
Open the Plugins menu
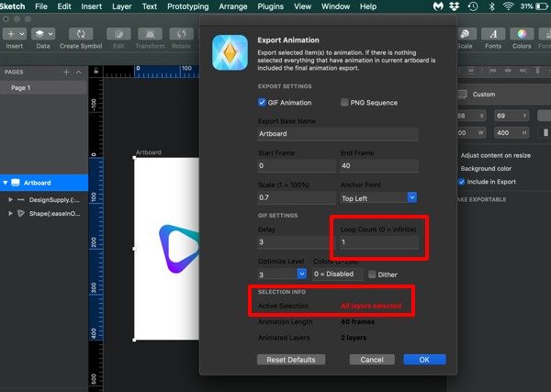click(270, 6)
